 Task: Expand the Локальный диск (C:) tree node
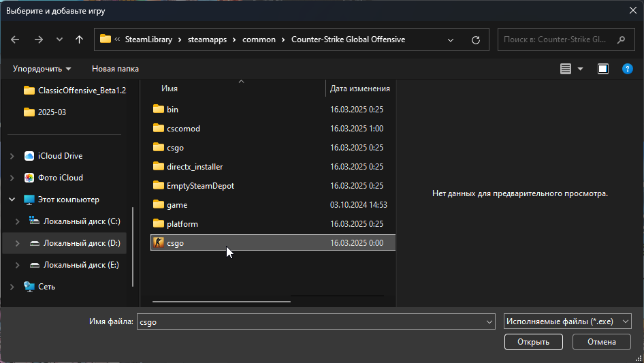pos(16,221)
